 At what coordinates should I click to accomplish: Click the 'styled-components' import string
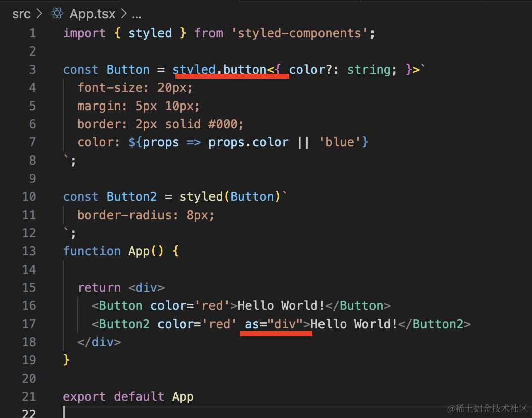[300, 33]
